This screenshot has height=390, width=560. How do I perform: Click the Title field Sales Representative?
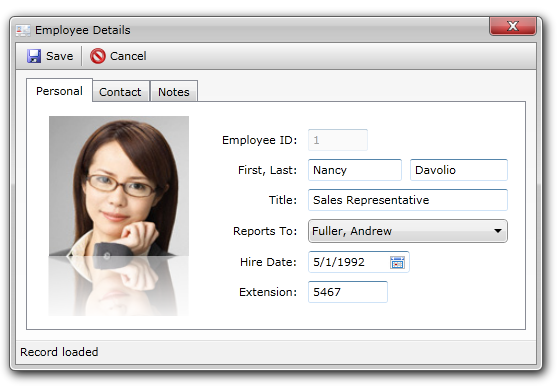(408, 200)
